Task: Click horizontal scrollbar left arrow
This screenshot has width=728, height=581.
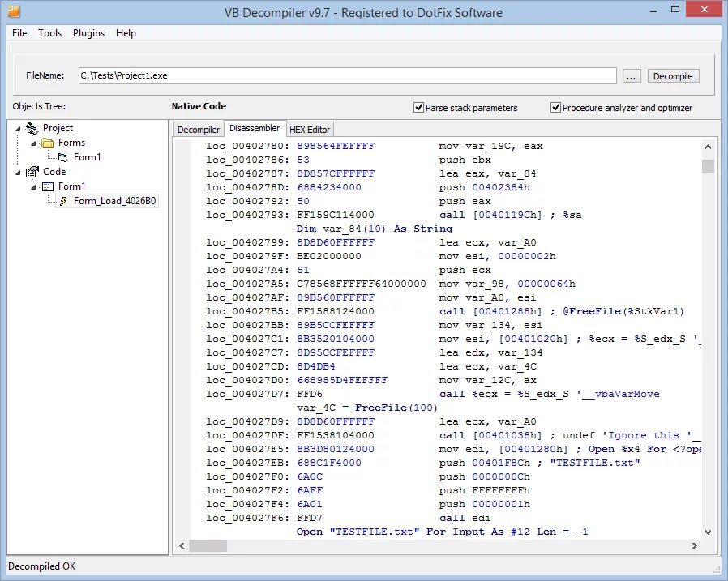Action: point(182,545)
